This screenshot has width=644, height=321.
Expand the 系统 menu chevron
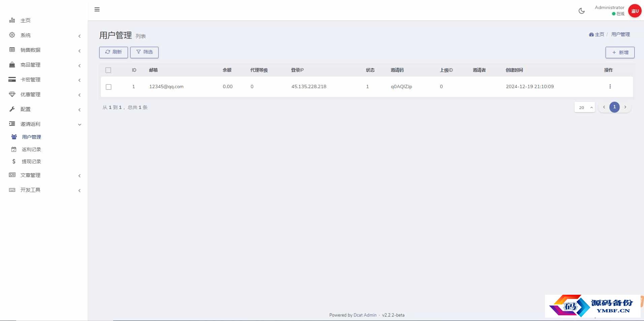click(x=79, y=36)
